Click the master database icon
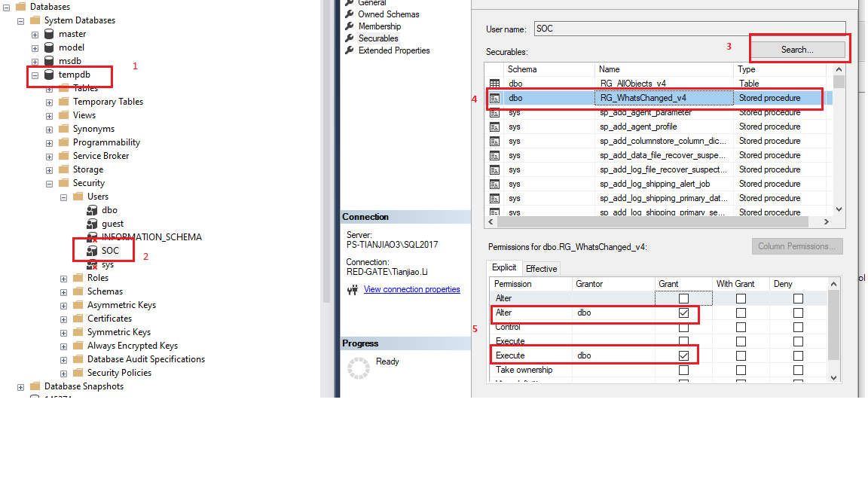 pos(49,34)
